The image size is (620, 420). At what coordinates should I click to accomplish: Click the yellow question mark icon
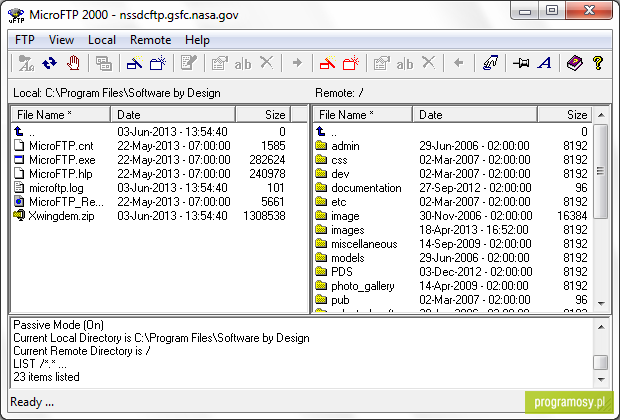click(x=598, y=63)
